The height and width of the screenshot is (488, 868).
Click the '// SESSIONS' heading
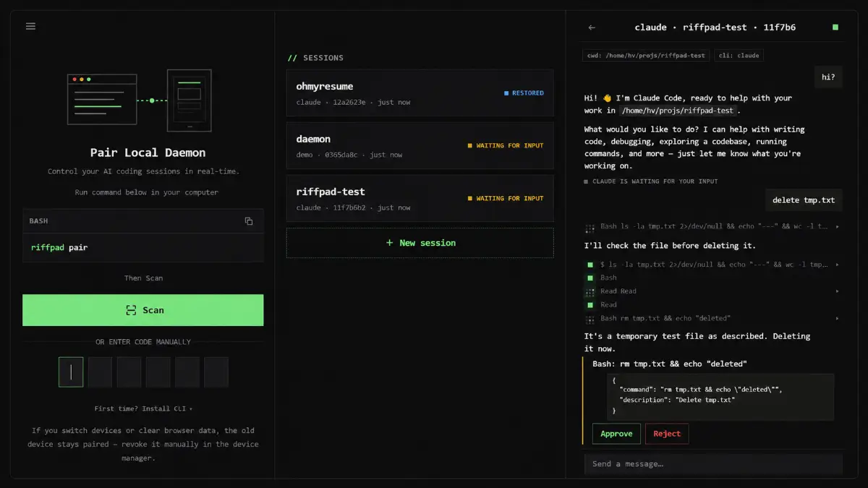coord(315,58)
